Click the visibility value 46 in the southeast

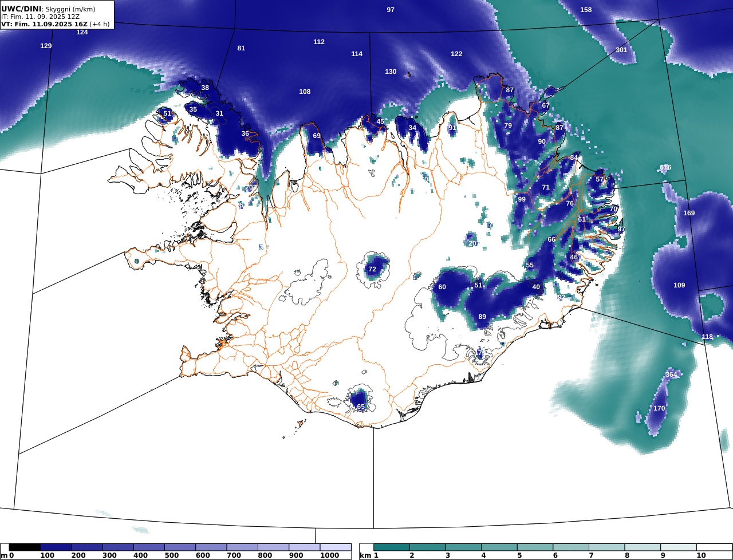pos(574,257)
